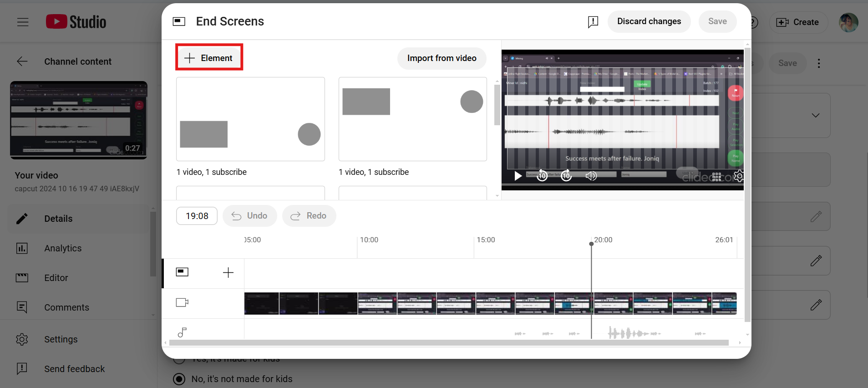Viewport: 868px width, 388px height.
Task: Click the background page Save button
Action: (x=787, y=63)
